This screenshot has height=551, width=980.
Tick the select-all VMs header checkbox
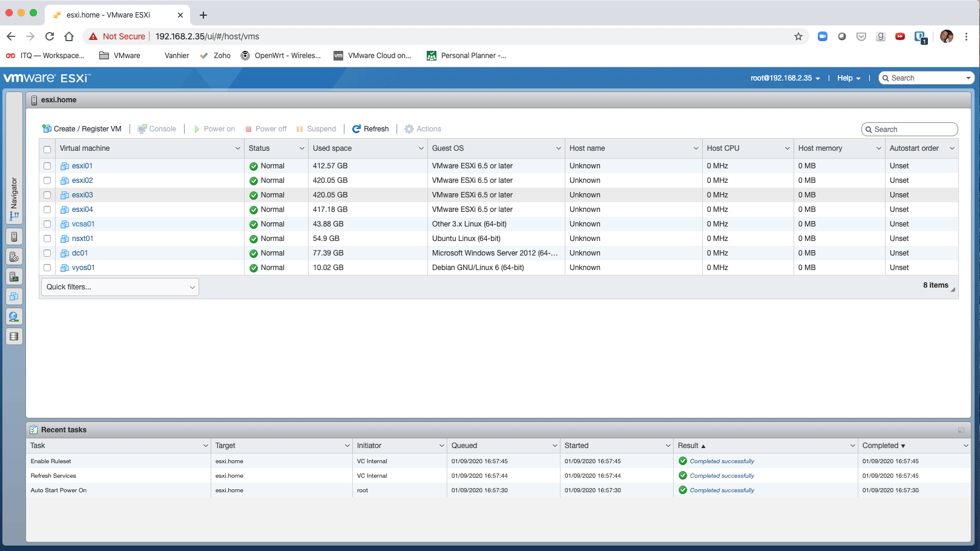47,149
